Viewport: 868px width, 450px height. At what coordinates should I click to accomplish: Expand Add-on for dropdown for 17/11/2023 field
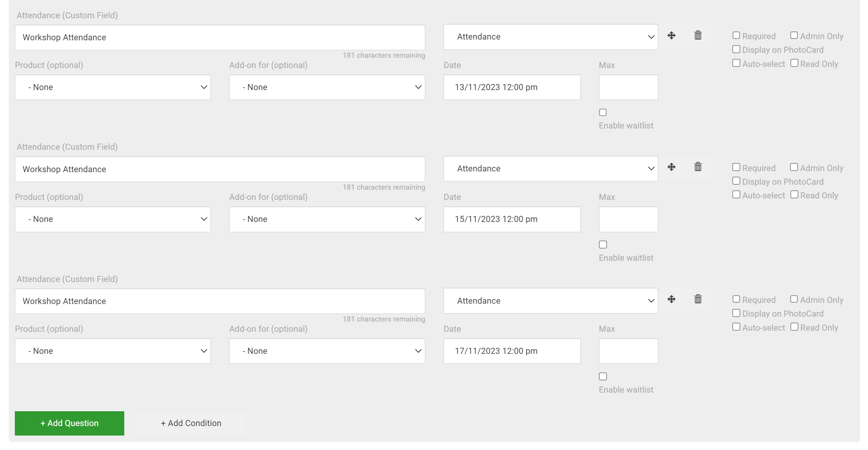tap(327, 351)
